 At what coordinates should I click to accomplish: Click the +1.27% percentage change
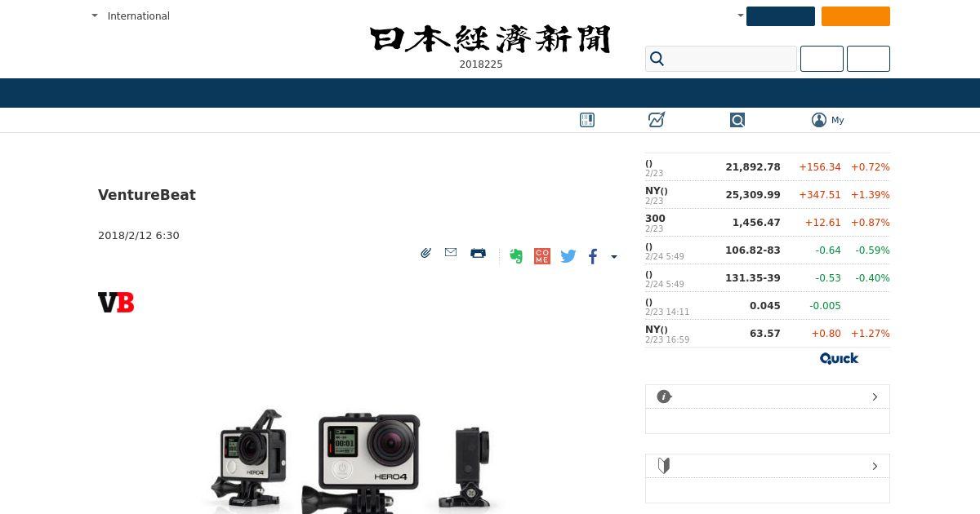(871, 333)
